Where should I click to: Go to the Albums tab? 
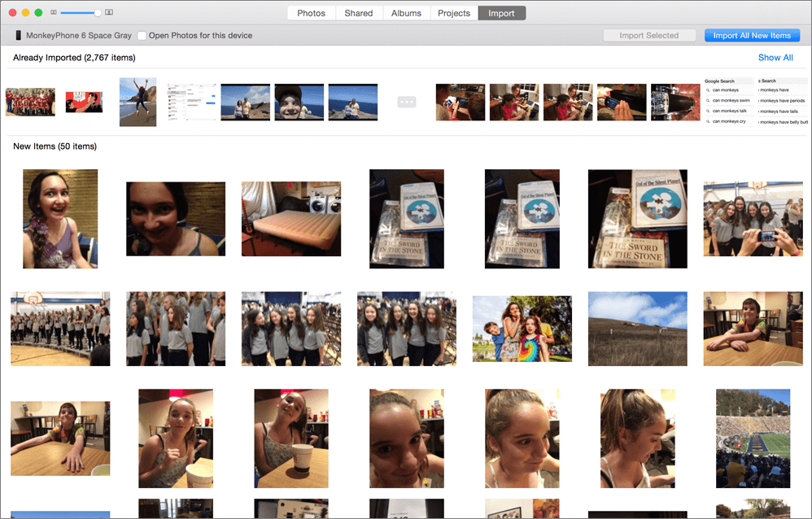point(406,13)
